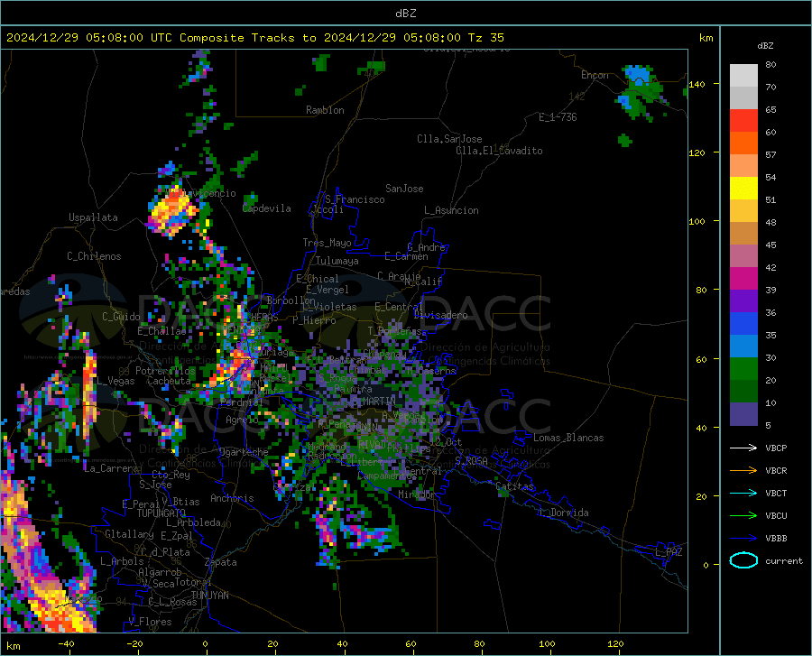This screenshot has width=812, height=656.
Task: Click the 'Anchoris' map label
Action: tap(232, 499)
